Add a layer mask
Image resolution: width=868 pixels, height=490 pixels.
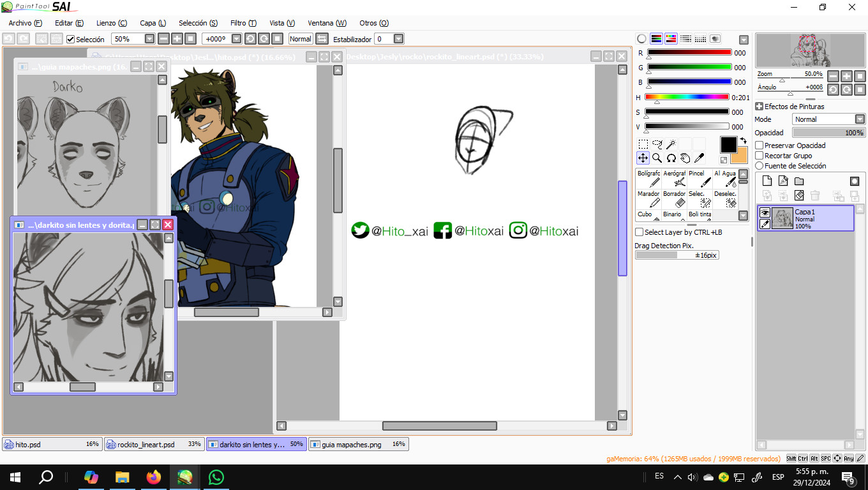pyautogui.click(x=855, y=181)
